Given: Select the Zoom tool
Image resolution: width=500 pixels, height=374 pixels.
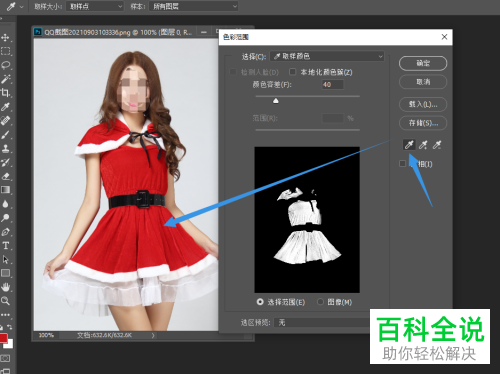Looking at the screenshot, I should point(5,301).
